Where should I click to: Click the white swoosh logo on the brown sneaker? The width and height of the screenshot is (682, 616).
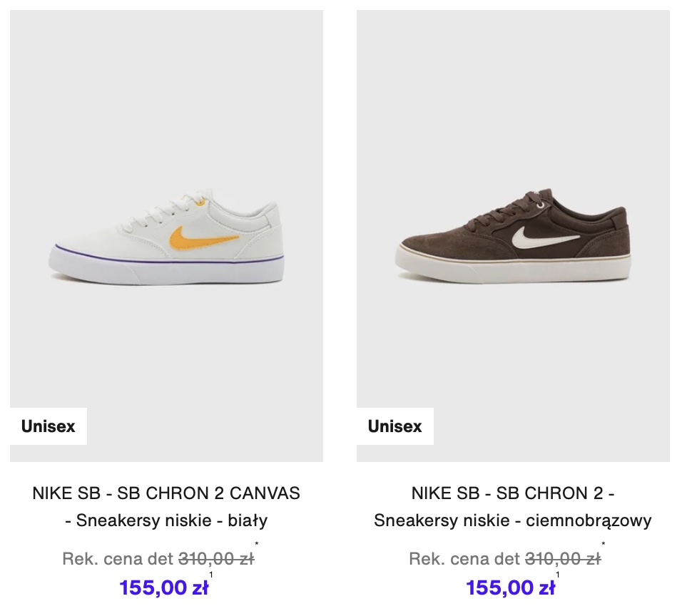point(546,237)
